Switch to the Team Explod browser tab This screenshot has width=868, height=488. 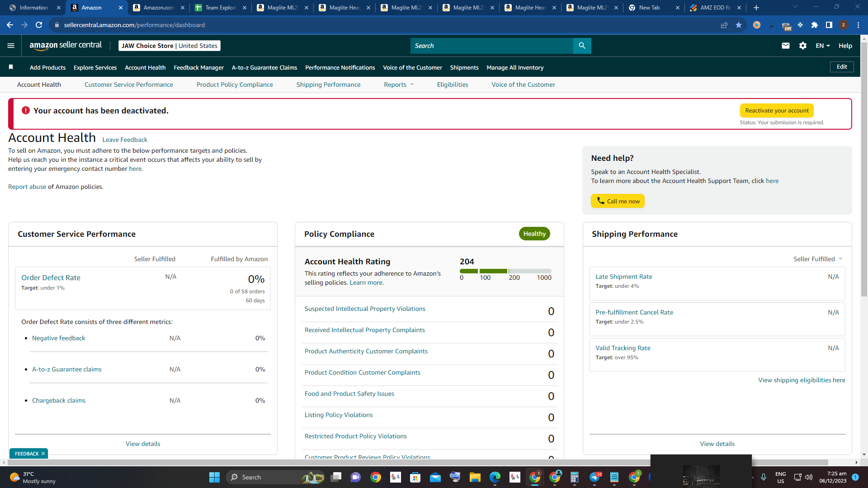click(x=221, y=8)
